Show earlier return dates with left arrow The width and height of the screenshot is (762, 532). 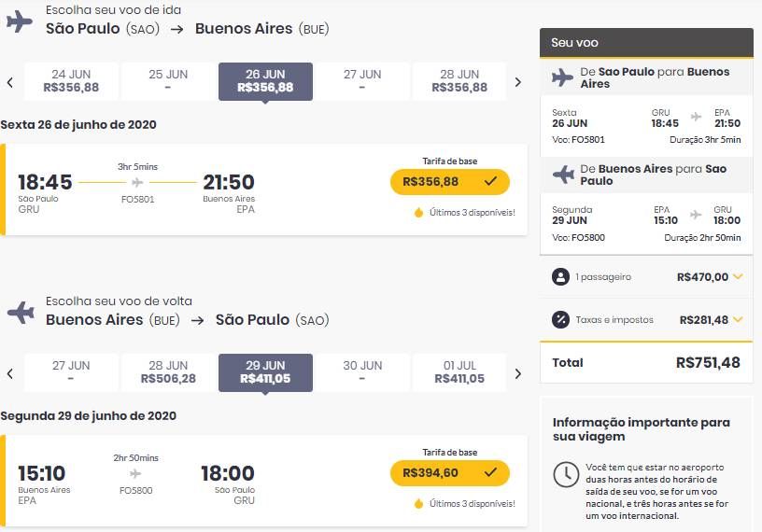pyautogui.click(x=10, y=373)
